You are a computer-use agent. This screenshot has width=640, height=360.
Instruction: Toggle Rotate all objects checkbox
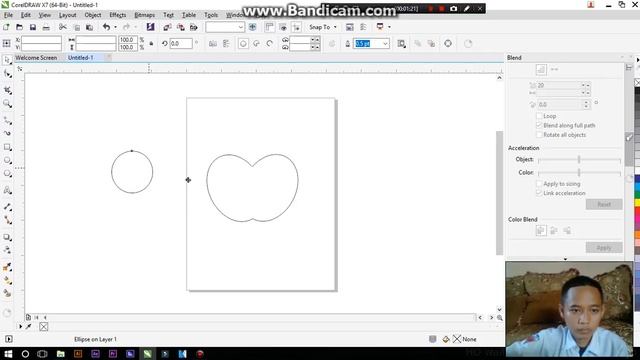[x=539, y=135]
